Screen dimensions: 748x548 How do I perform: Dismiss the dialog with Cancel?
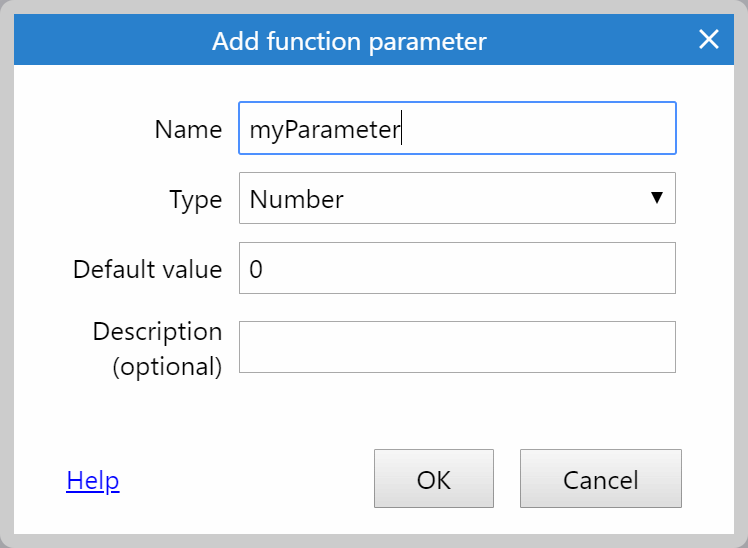tap(601, 478)
